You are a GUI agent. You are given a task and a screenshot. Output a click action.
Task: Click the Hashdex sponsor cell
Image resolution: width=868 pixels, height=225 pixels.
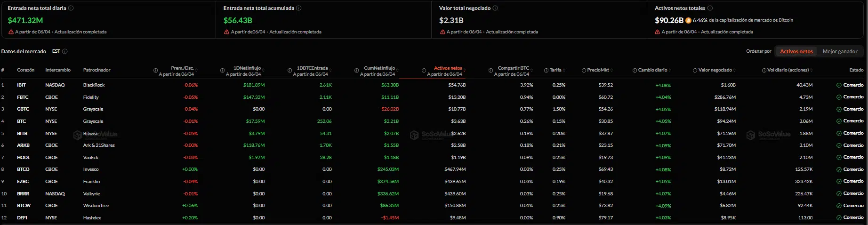(92, 218)
